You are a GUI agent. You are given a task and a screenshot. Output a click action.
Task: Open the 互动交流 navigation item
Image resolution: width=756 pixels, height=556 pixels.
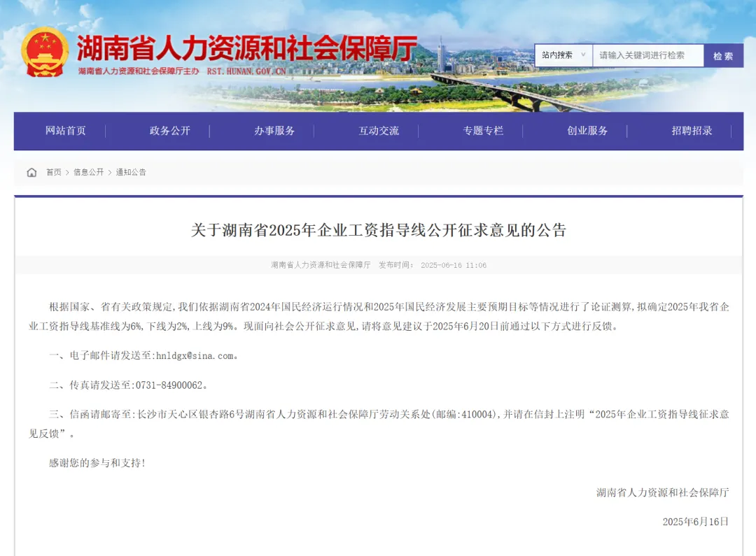tap(379, 131)
